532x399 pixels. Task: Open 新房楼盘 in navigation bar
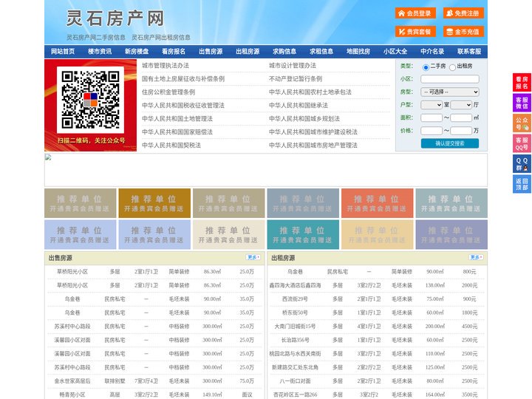coord(137,52)
